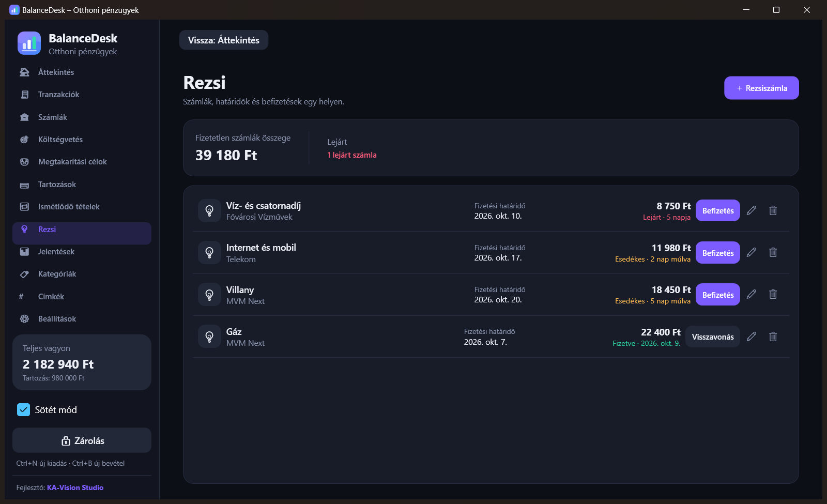Click the trash icon for Internet és mobil
This screenshot has width=827, height=504.
[x=773, y=252]
